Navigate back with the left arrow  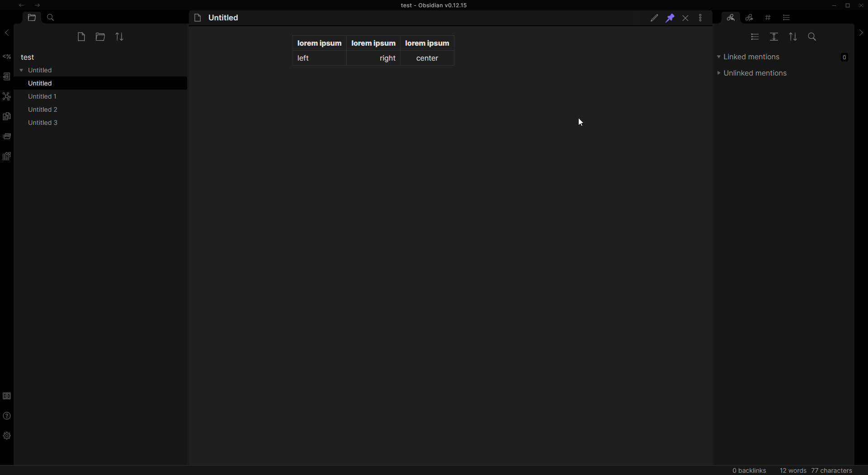click(x=22, y=5)
